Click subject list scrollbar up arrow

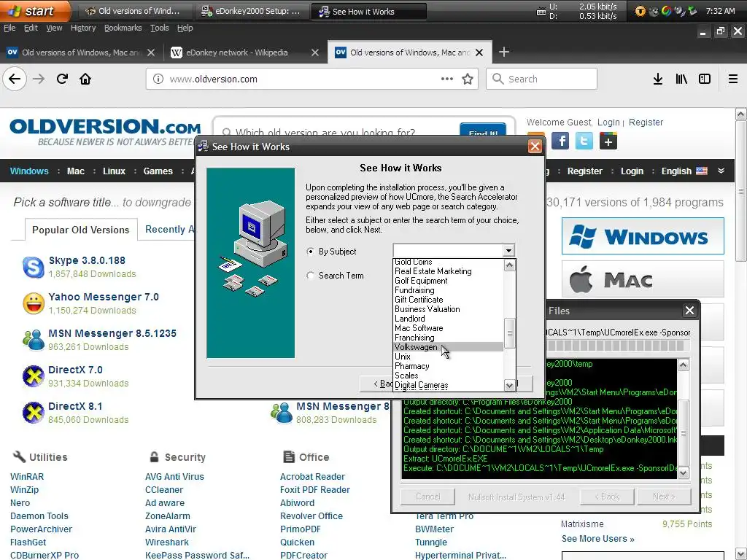pyautogui.click(x=509, y=265)
